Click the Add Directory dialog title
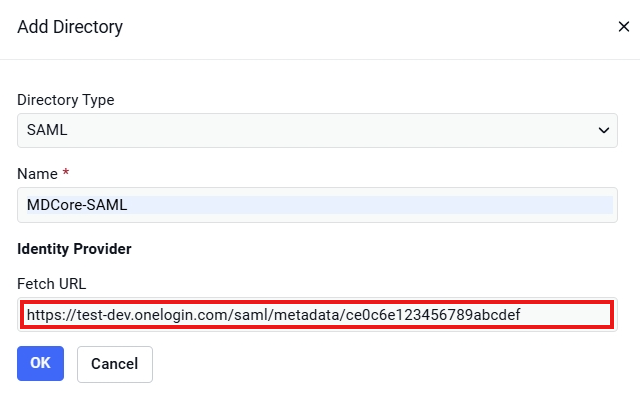 pyautogui.click(x=70, y=27)
